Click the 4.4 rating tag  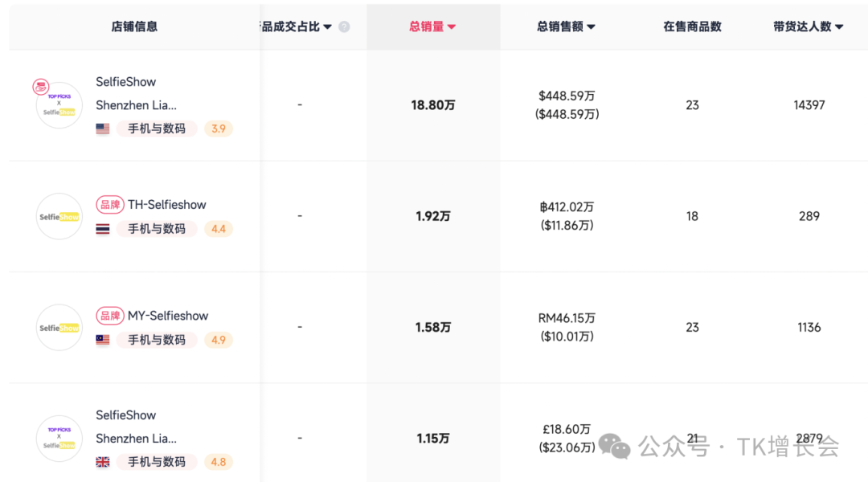pos(218,229)
